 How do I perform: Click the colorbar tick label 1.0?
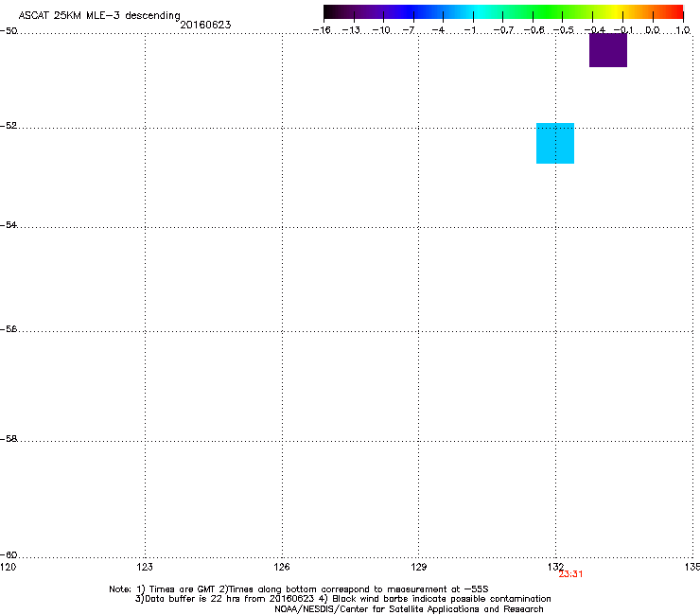683,30
